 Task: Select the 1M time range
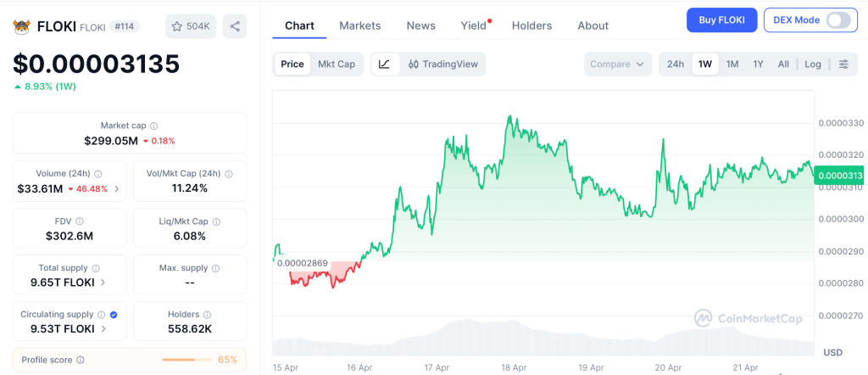tap(732, 64)
